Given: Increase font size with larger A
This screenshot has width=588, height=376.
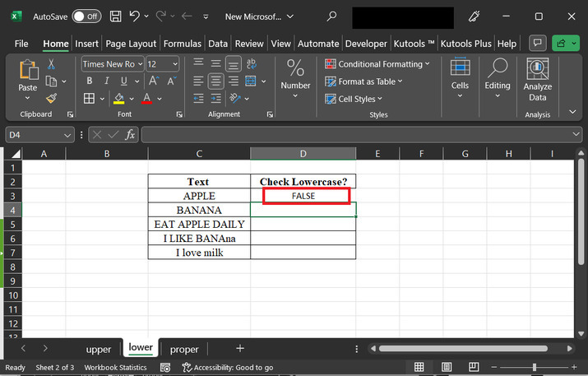Looking at the screenshot, I should tap(154, 81).
